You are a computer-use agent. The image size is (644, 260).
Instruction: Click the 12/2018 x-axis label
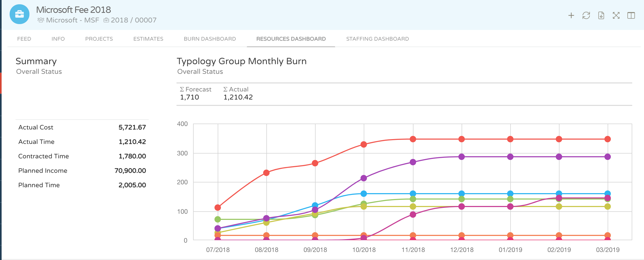(x=462, y=250)
